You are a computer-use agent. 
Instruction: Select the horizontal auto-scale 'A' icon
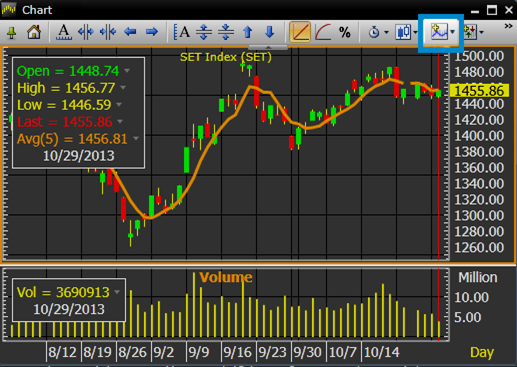(x=64, y=32)
